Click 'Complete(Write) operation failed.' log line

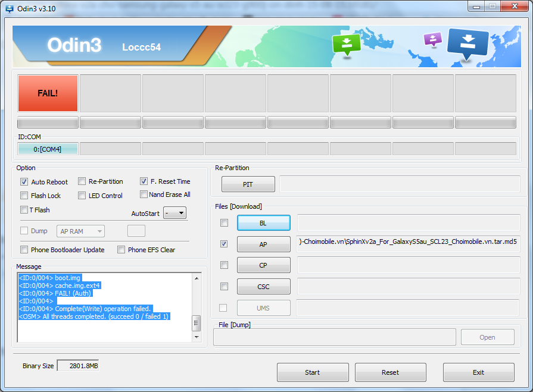click(x=85, y=309)
